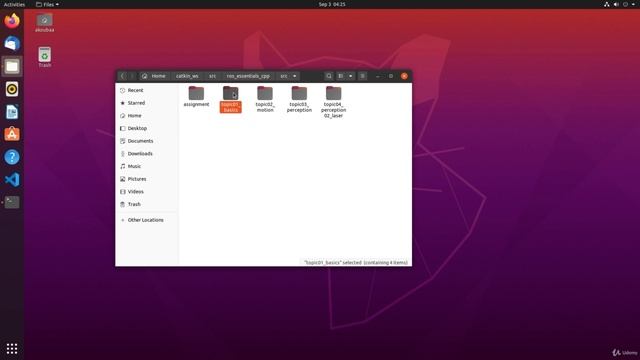The image size is (640, 360).
Task: Click the search icon in Files header
Action: (329, 76)
